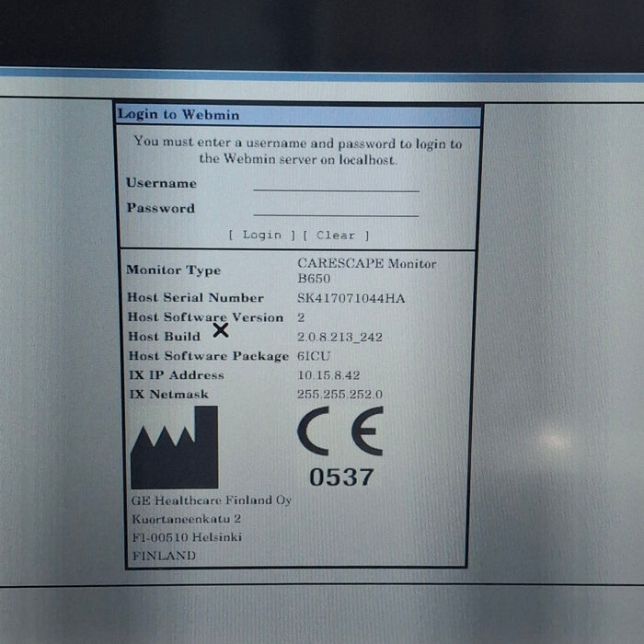Screen dimensions: 644x644
Task: Click the GE Healthcare Finland Oy text
Action: (x=212, y=500)
